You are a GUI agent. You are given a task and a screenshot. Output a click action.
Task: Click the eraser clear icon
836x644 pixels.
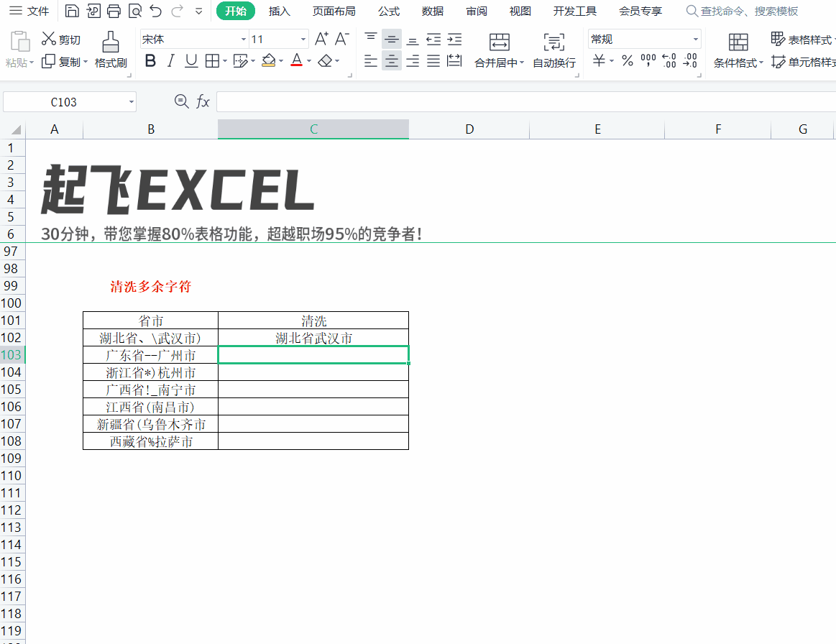pos(325,61)
